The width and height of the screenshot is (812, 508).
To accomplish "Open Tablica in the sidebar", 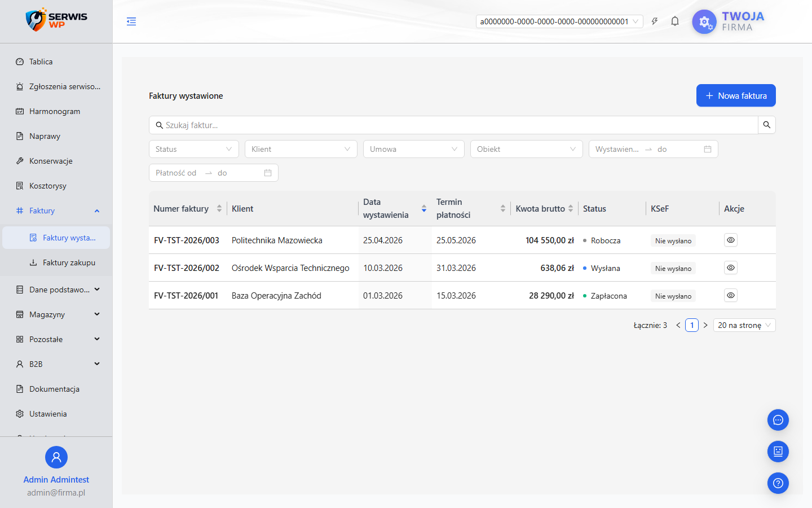I will pyautogui.click(x=56, y=62).
